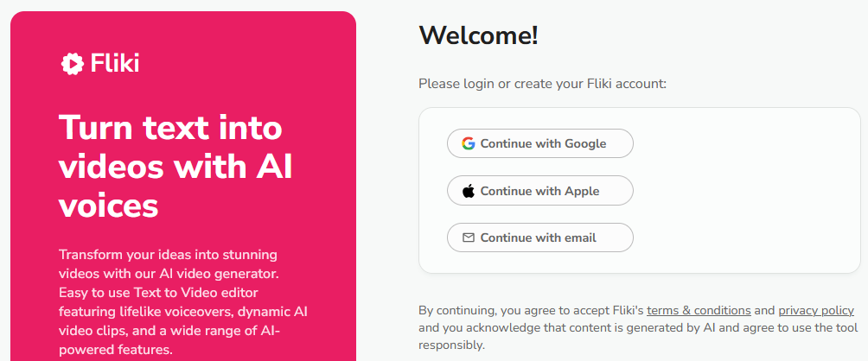
Task: Open the privacy policy link
Action: click(816, 310)
